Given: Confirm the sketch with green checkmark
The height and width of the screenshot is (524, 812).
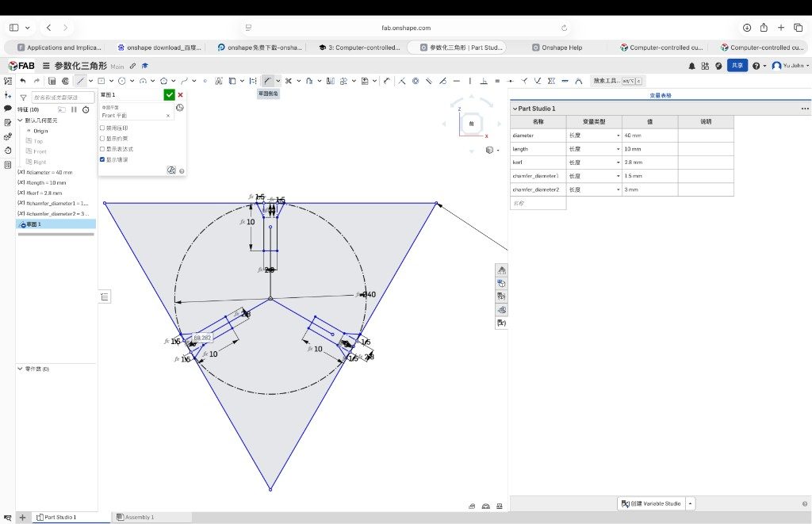Looking at the screenshot, I should click(170, 95).
